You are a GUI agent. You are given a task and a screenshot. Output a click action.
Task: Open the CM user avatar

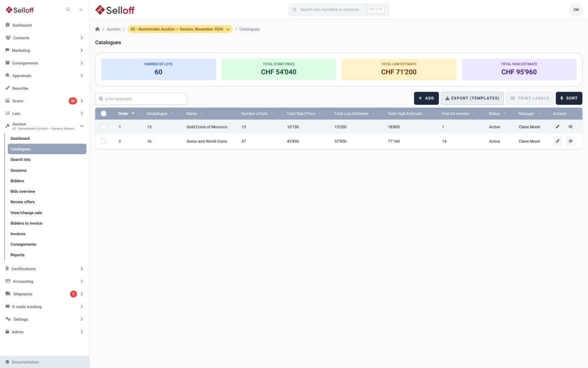point(576,10)
